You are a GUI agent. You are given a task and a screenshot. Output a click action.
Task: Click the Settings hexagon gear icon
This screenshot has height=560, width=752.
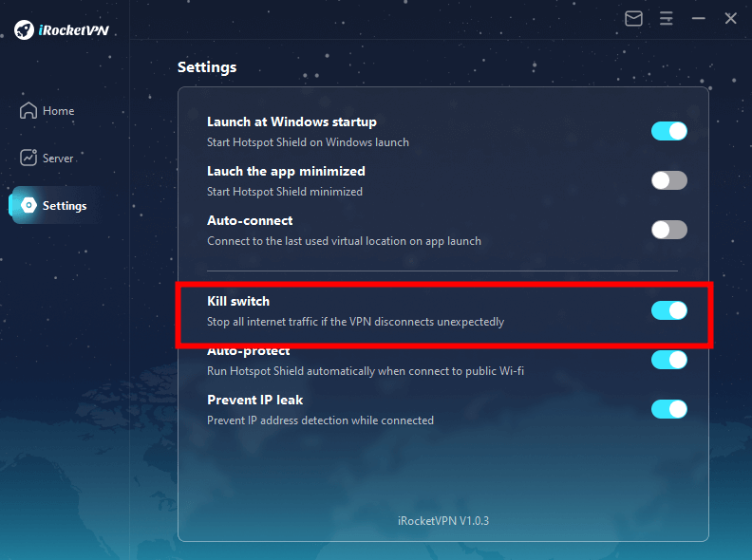point(28,205)
